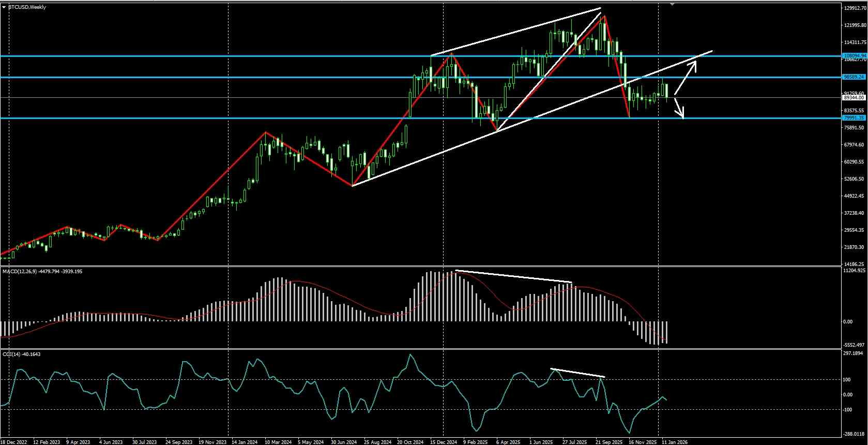Image resolution: width=868 pixels, height=445 pixels.
Task: Click the 121995.80 price scale value
Action: coord(855,25)
